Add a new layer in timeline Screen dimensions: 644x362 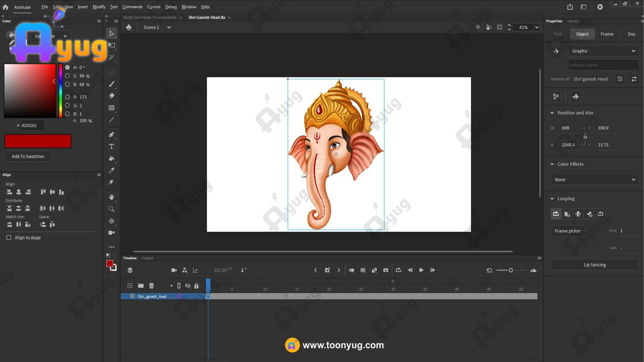130,286
